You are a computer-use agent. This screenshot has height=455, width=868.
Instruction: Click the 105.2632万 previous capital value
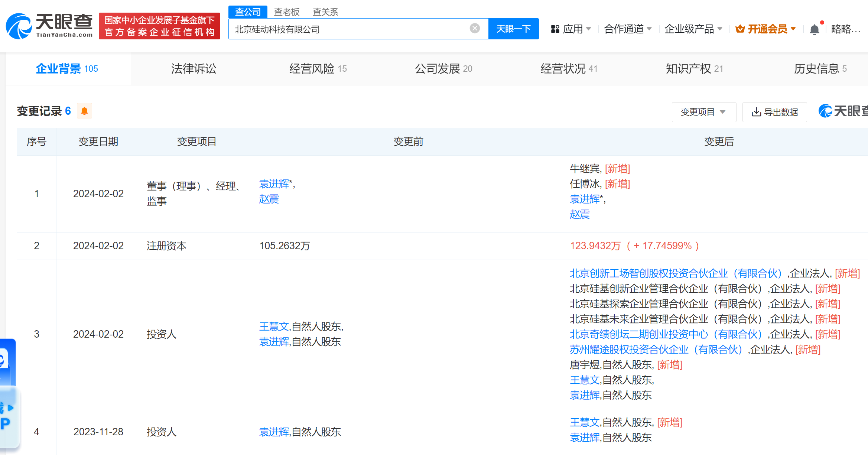tap(285, 246)
